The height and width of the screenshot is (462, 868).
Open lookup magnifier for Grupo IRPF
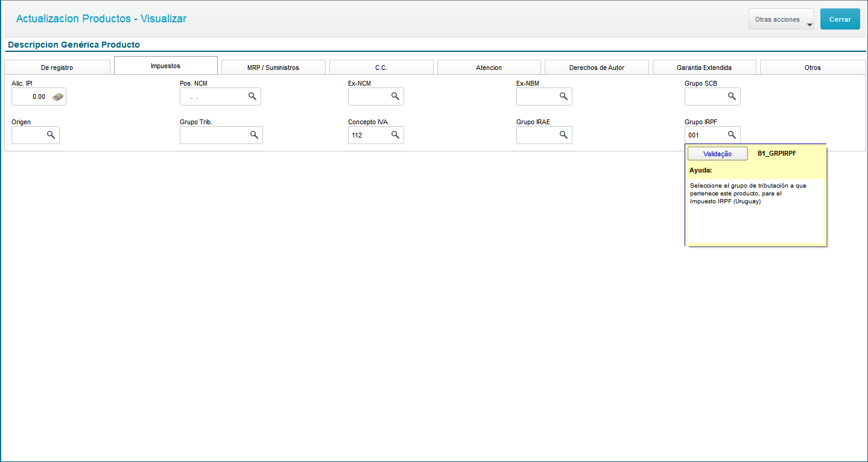[x=732, y=134]
